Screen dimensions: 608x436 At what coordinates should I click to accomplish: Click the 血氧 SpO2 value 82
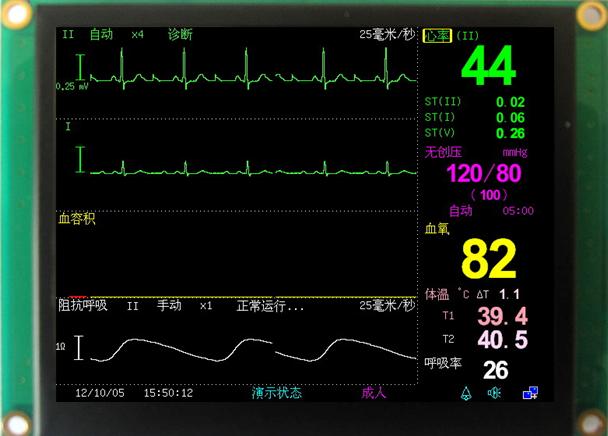click(488, 259)
